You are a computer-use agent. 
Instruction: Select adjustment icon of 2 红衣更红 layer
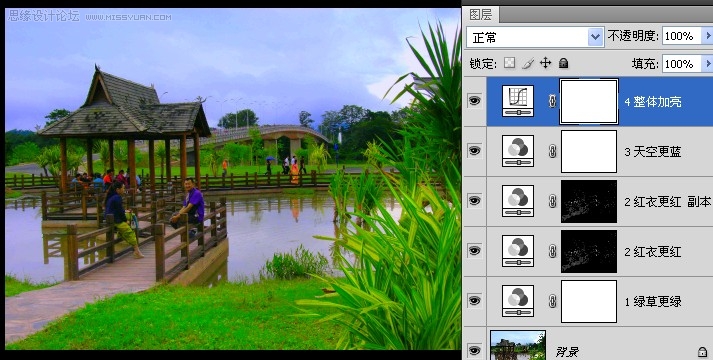point(518,251)
